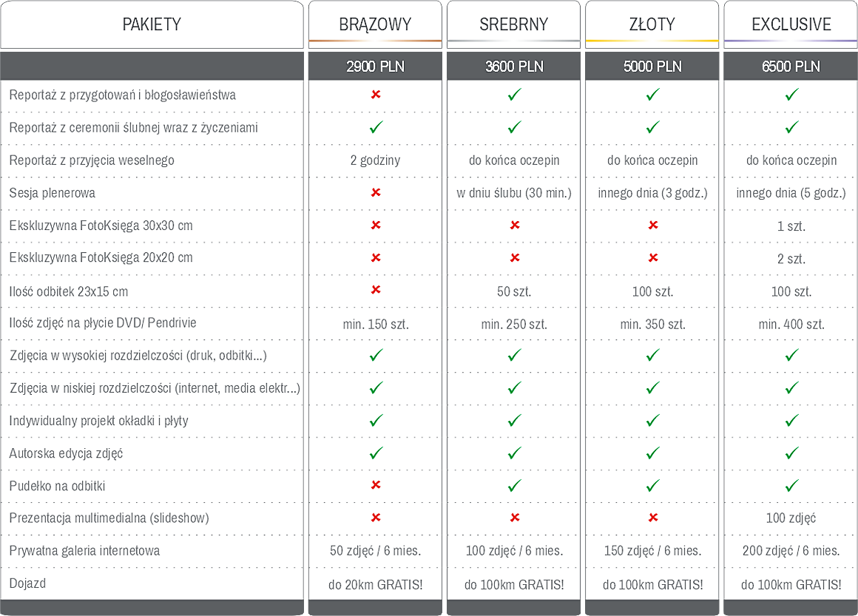Image resolution: width=858 pixels, height=616 pixels.
Task: Select the BRĄZOWY package header
Action: 375,24
